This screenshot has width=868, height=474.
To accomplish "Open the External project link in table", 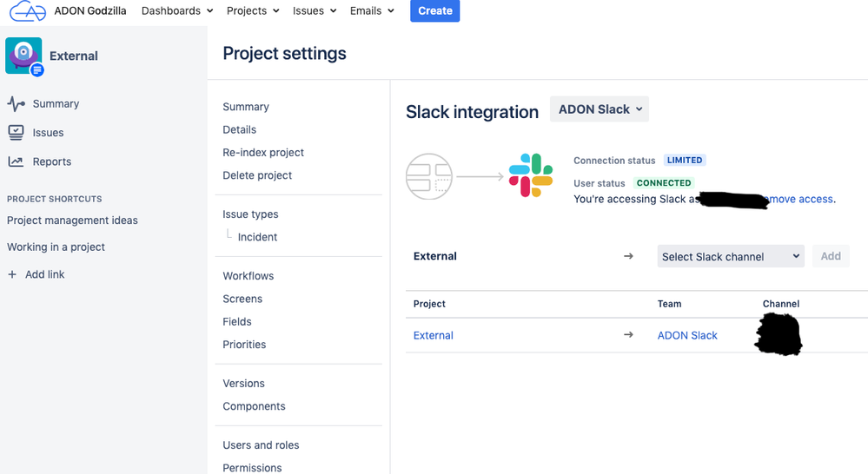I will [x=434, y=335].
